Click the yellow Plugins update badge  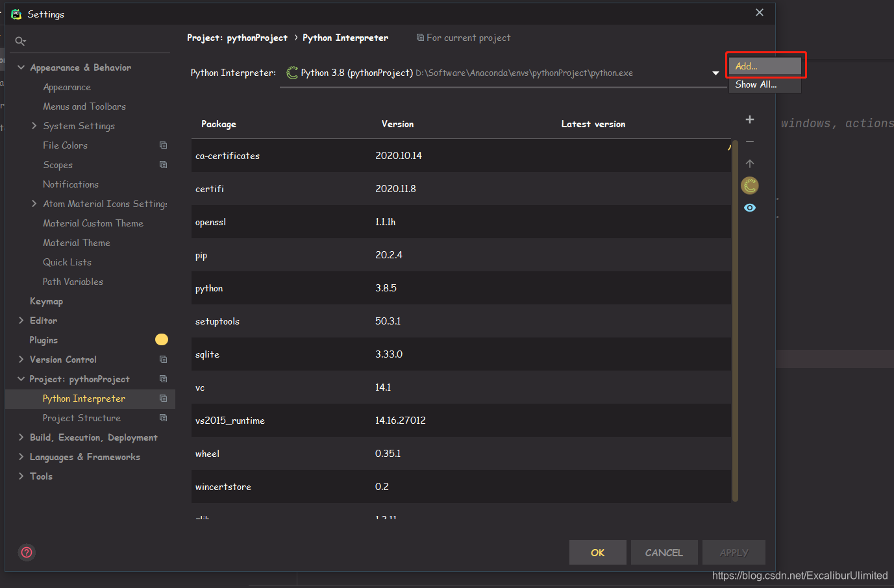coord(162,339)
